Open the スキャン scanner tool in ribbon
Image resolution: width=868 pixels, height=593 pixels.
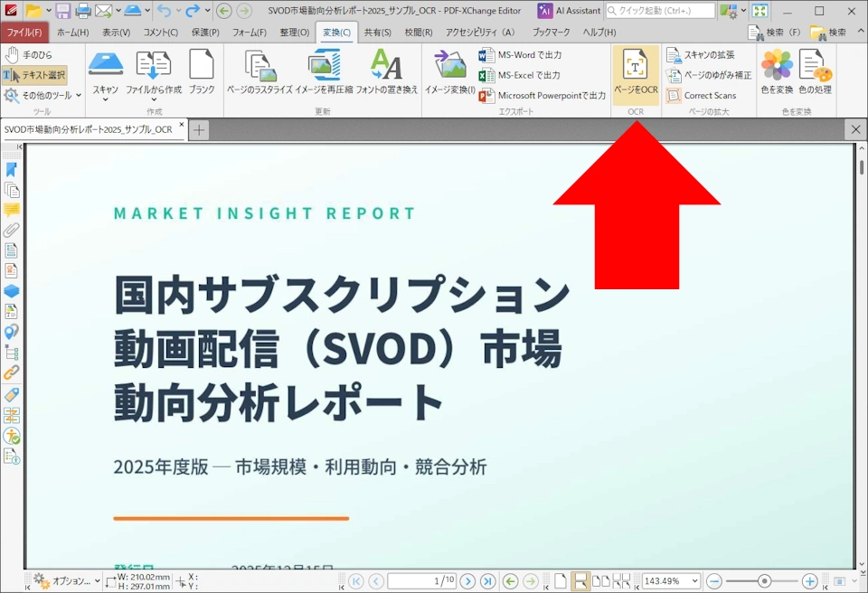(105, 75)
